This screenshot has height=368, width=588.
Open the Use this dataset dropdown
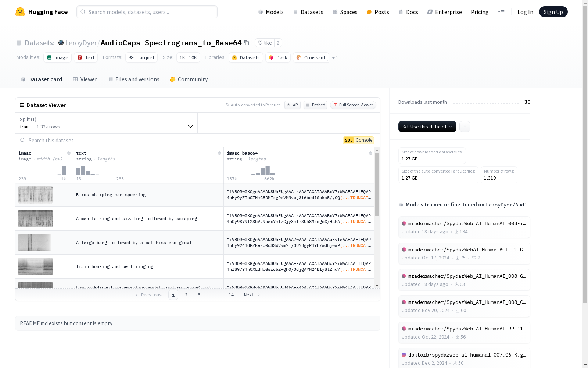(x=427, y=127)
